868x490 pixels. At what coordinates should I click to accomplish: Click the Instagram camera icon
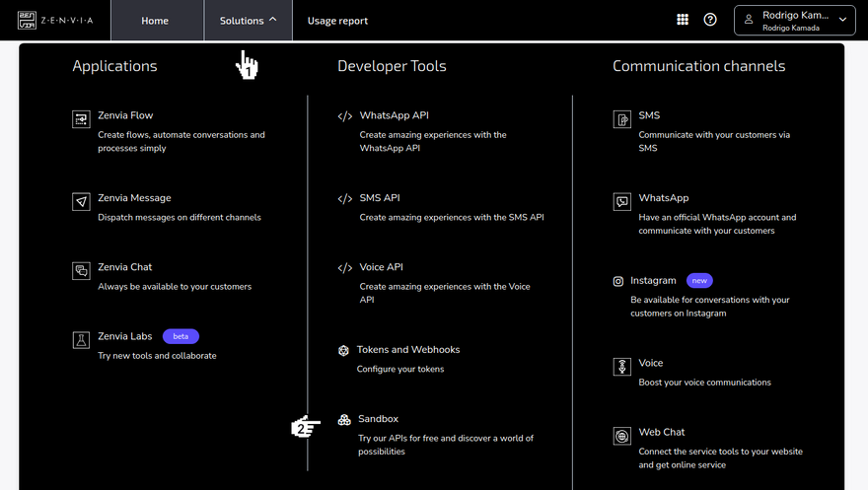click(x=618, y=282)
